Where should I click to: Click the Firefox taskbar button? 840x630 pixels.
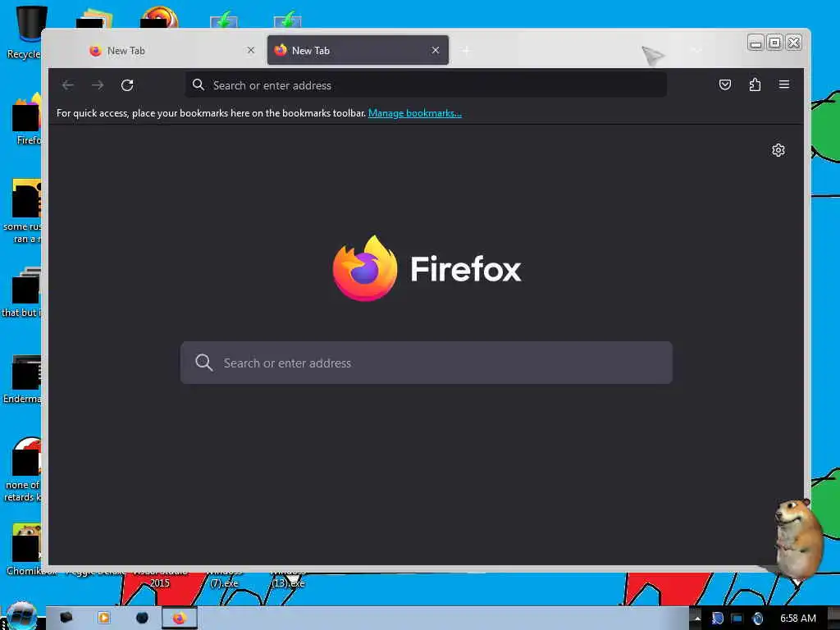[x=180, y=619]
